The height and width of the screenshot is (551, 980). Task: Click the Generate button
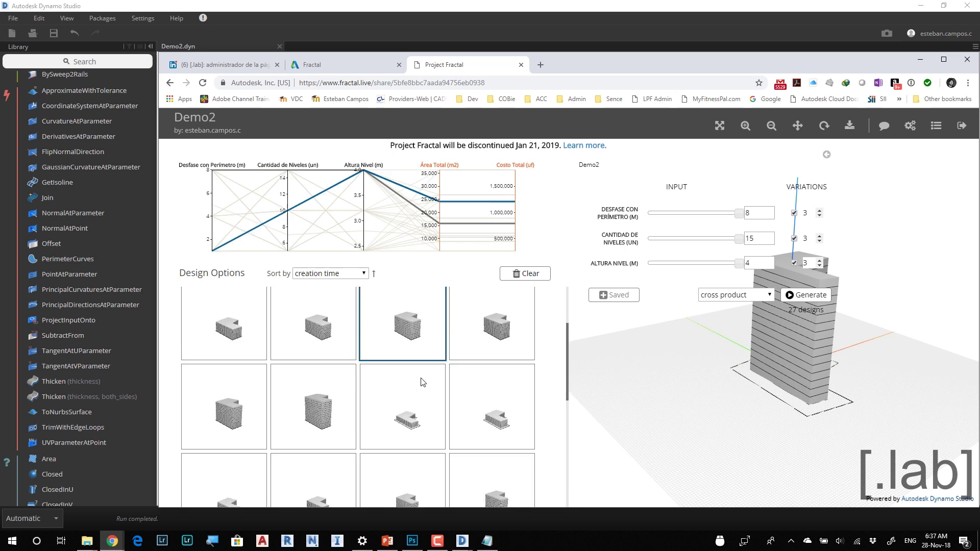[x=805, y=295]
